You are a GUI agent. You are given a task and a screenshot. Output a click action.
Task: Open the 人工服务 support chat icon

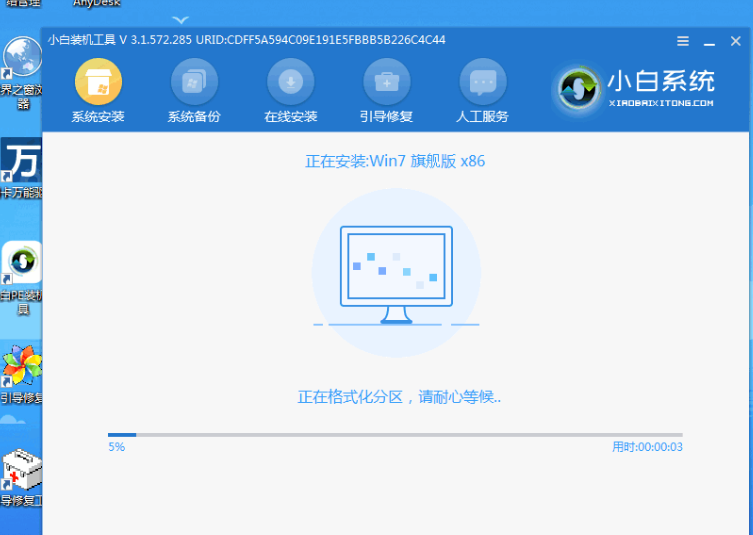pos(483,82)
